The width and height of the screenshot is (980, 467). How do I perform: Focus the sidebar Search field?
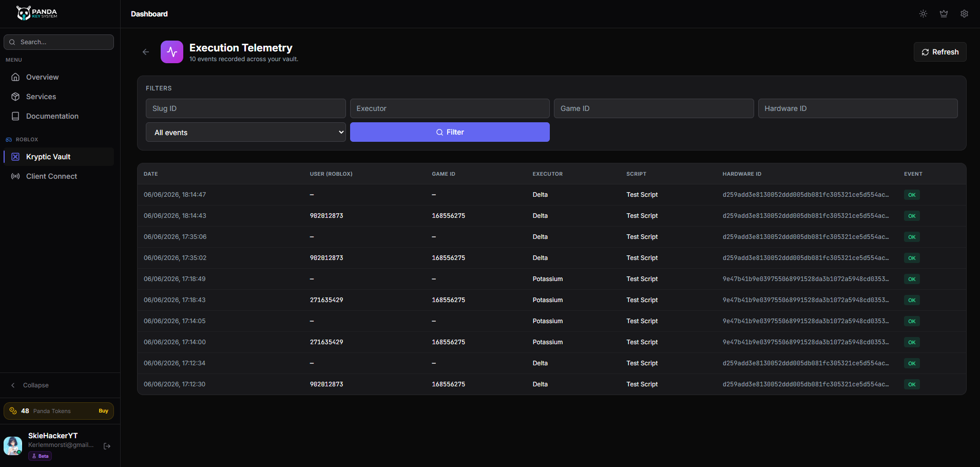point(59,42)
